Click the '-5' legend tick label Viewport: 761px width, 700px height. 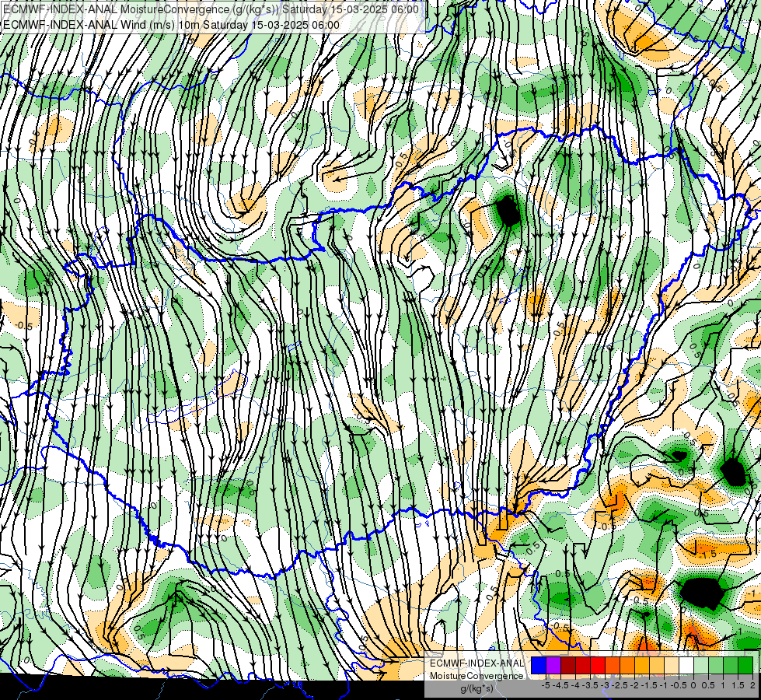[x=546, y=685]
